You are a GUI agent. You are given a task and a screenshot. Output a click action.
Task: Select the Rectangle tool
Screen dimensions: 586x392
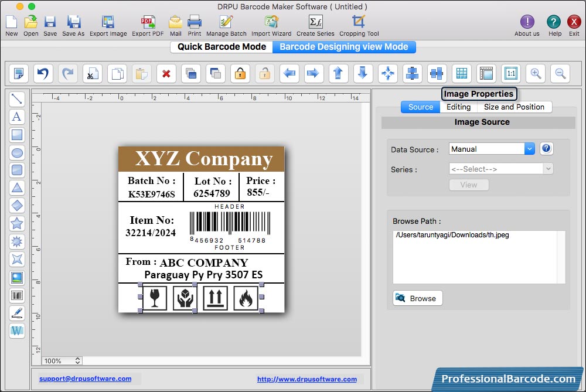point(17,135)
